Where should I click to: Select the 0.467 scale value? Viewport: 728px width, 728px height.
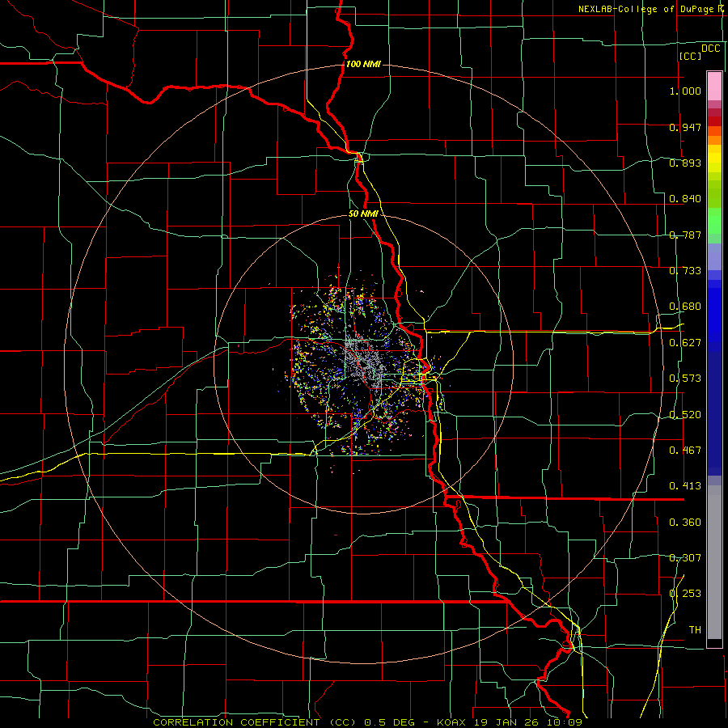[x=685, y=451]
